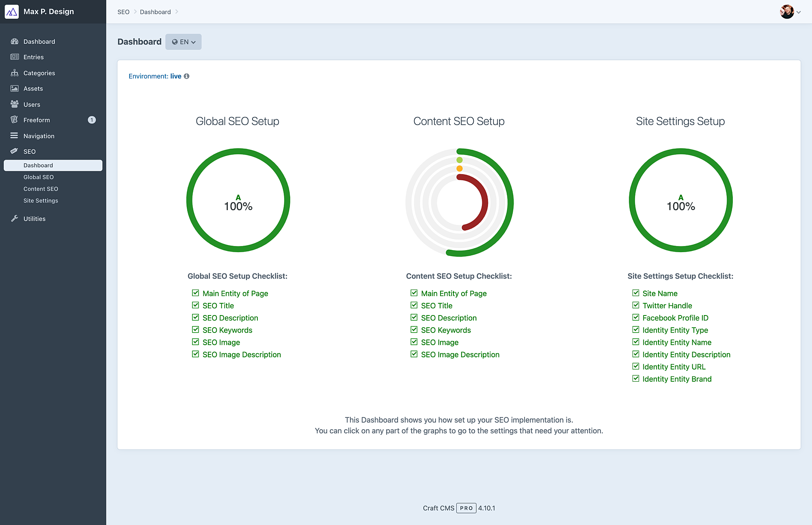Open the breadcrumb chevron after Dashboard
The height and width of the screenshot is (525, 812).
[x=177, y=12]
